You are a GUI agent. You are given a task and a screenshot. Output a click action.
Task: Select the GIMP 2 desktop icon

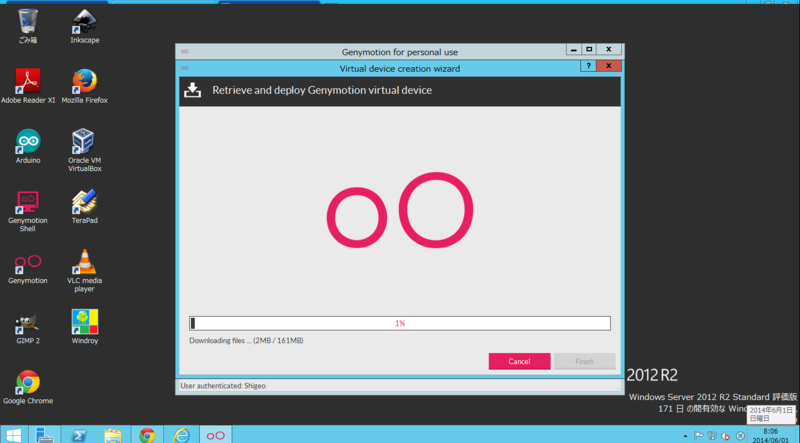pyautogui.click(x=28, y=327)
